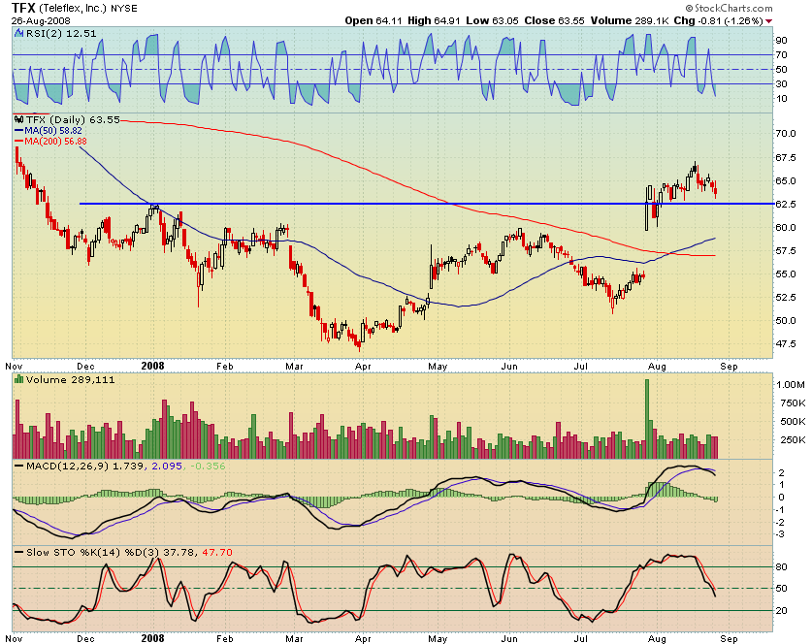Click the volume bars icon beside Volume 289,111

[19, 379]
